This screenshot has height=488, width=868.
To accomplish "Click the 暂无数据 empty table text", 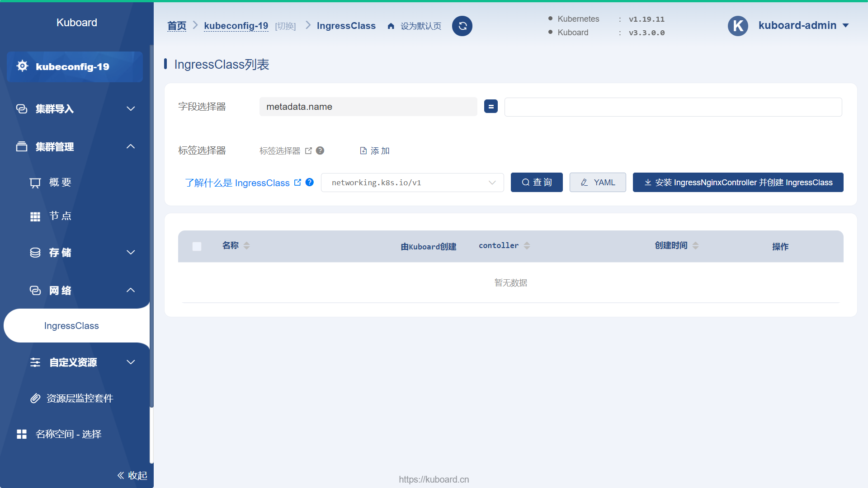I will coord(511,283).
